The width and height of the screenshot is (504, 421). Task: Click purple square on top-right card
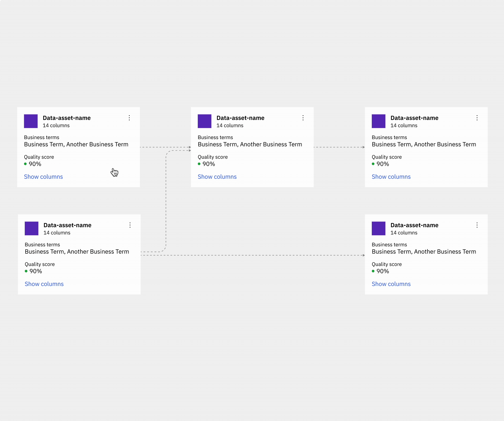point(378,121)
